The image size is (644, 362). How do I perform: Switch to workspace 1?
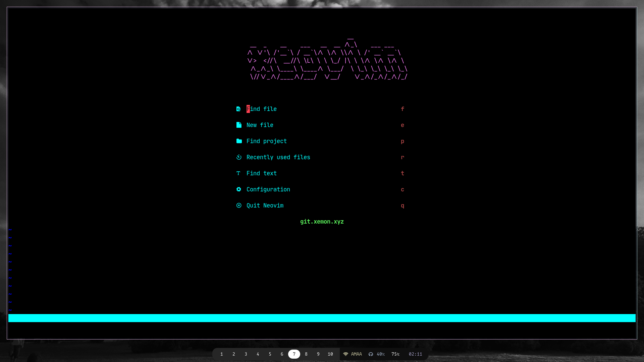pyautogui.click(x=222, y=354)
